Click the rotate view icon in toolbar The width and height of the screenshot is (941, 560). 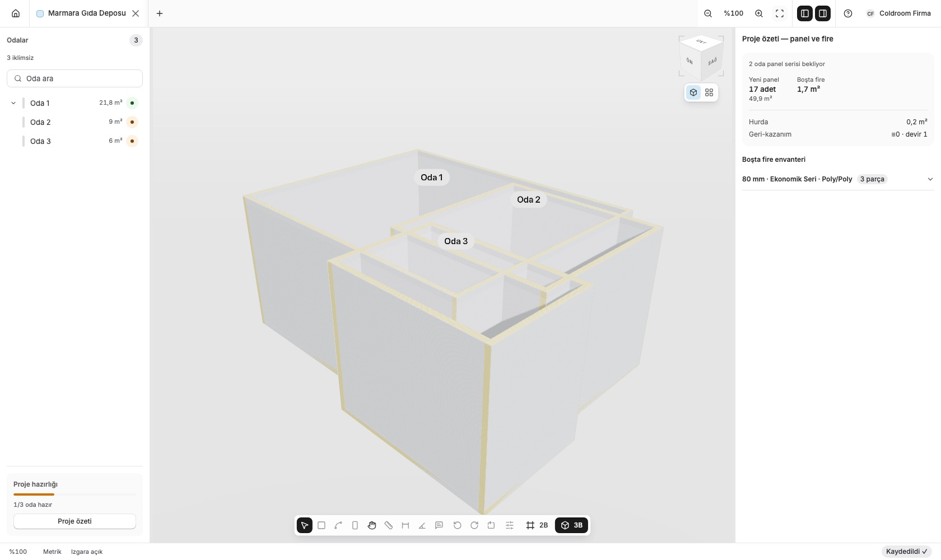point(491,525)
